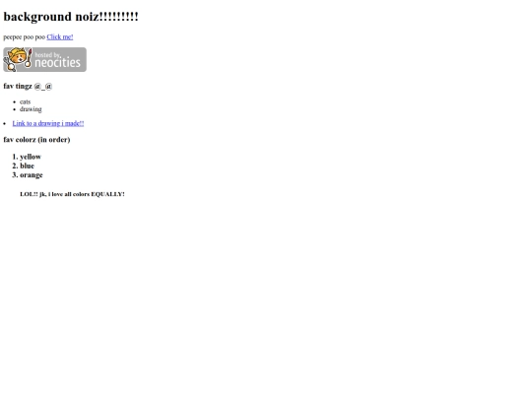
Task: Click the "fav colorz (in order)" heading
Action: (x=36, y=140)
